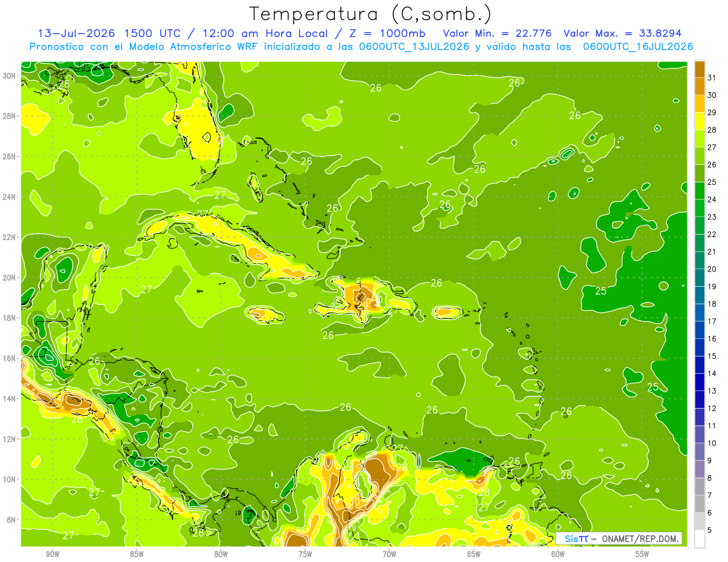Click the color scale label 29
Image resolution: width=728 pixels, height=562 pixels.
[x=712, y=112]
